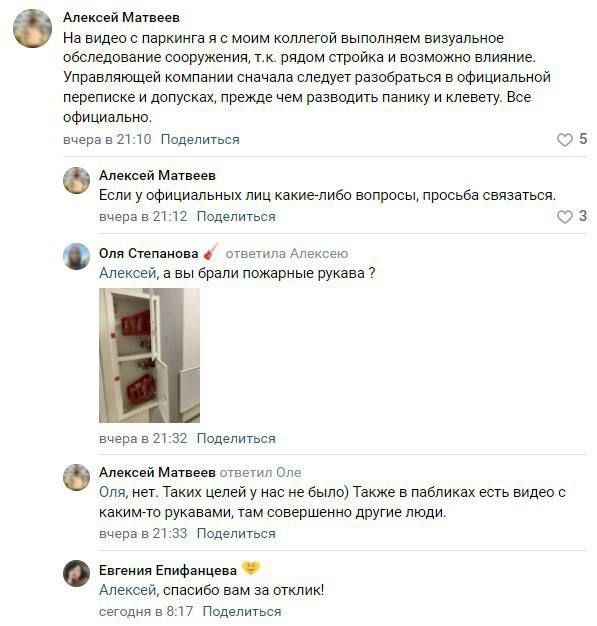597x626 pixels.
Task: Click the guitar emoji next to Оля Степанова
Action: [x=211, y=252]
